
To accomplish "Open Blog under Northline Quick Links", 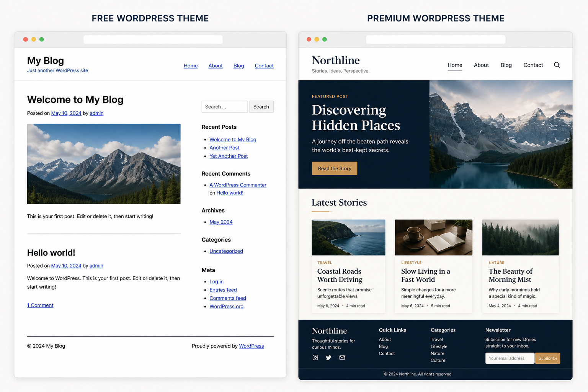I will (383, 346).
